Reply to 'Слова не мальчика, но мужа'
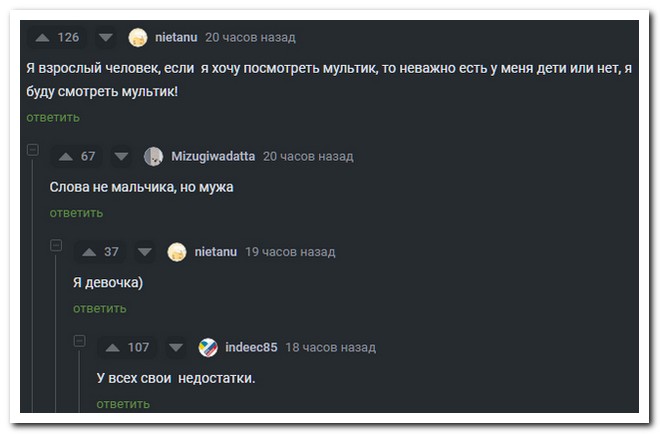This screenshot has height=434, width=660. (x=76, y=213)
